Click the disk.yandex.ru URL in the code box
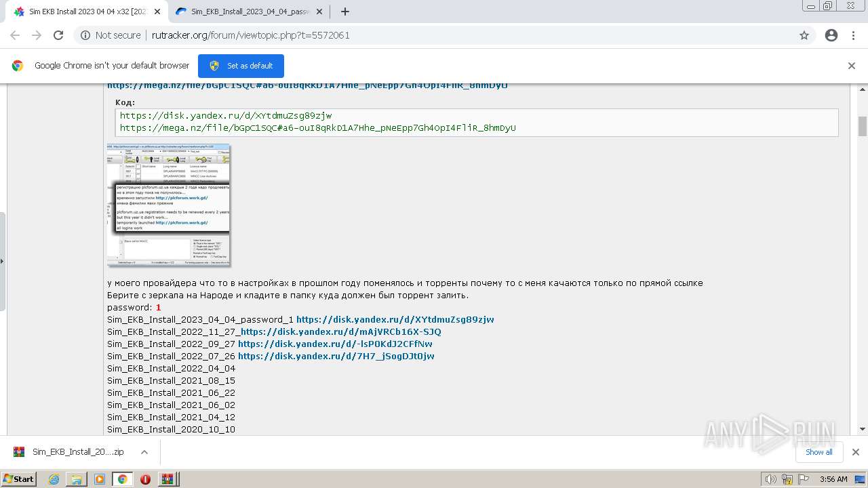Viewport: 868px width, 488px height. click(226, 116)
